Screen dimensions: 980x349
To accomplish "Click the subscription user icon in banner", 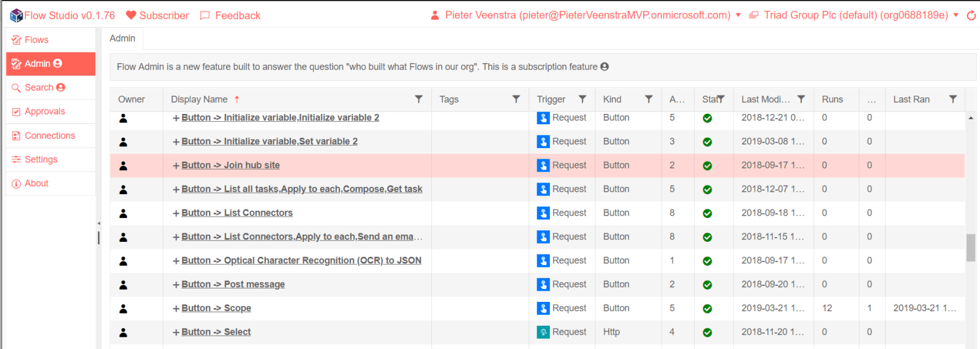I will [x=605, y=67].
